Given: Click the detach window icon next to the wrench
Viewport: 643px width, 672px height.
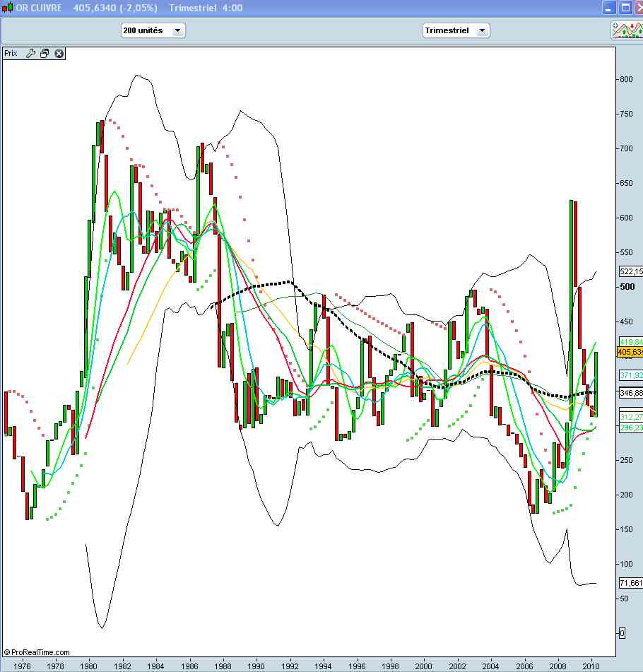Looking at the screenshot, I should pos(45,53).
